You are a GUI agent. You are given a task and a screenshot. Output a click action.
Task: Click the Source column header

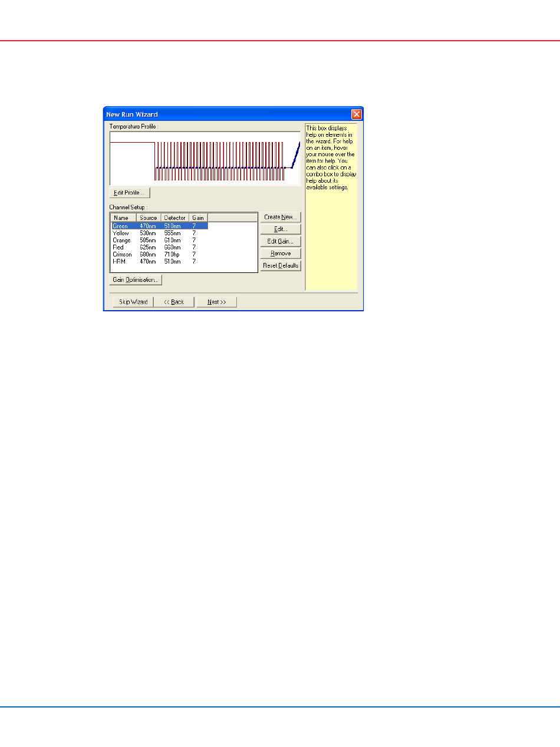coord(149,218)
